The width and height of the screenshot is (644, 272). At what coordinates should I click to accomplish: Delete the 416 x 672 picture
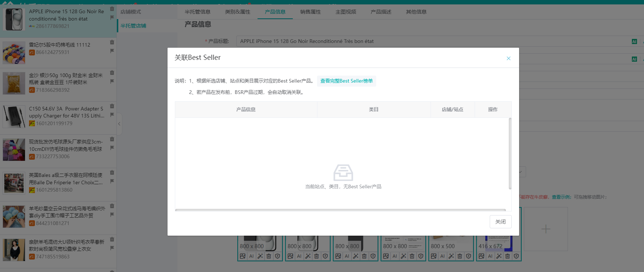pos(508,256)
